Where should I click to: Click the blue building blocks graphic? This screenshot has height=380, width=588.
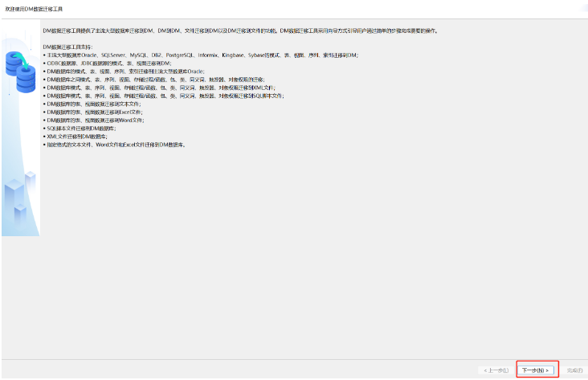(x=20, y=198)
